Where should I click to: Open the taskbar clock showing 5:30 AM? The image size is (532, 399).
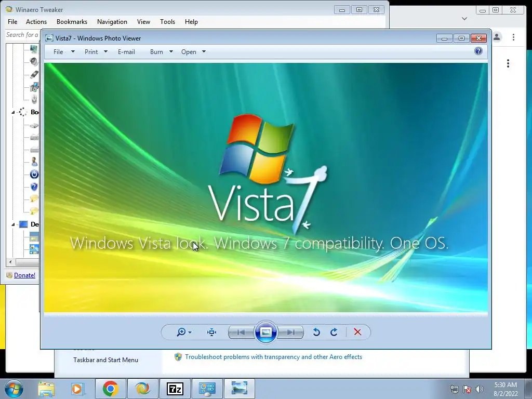click(506, 389)
